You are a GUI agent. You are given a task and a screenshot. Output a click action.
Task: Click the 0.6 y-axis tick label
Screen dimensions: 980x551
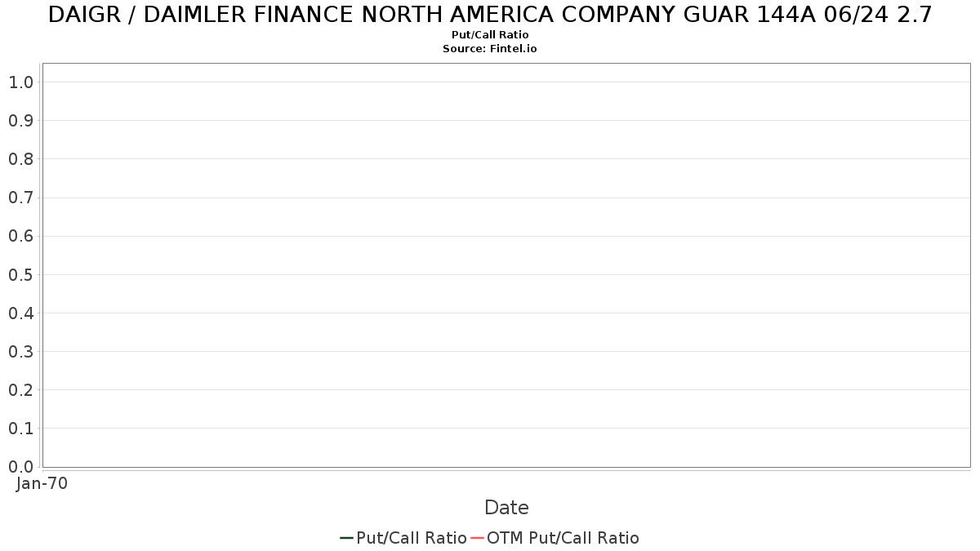click(20, 237)
